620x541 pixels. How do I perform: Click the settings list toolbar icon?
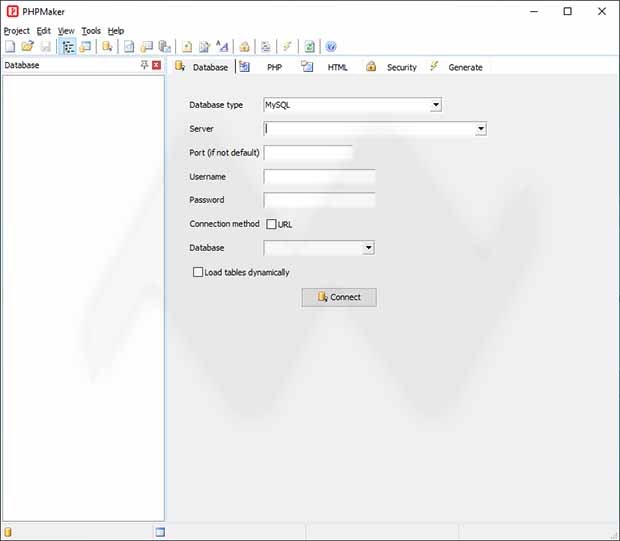[266, 47]
